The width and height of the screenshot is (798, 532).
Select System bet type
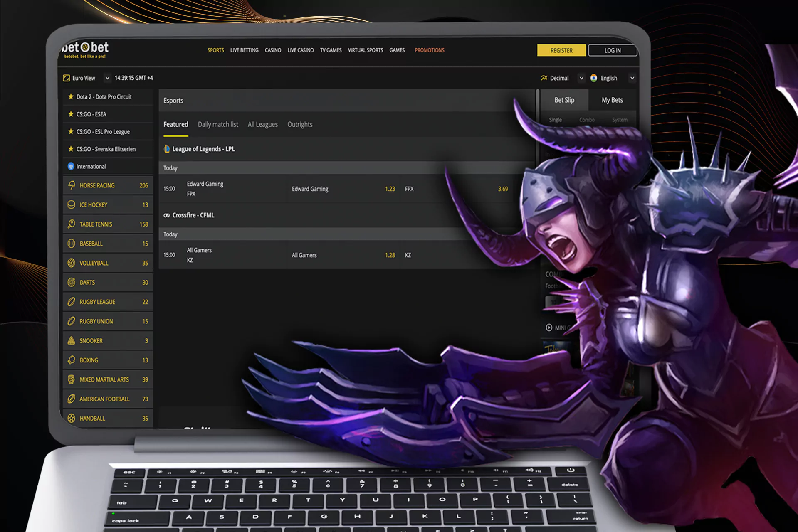pos(620,120)
